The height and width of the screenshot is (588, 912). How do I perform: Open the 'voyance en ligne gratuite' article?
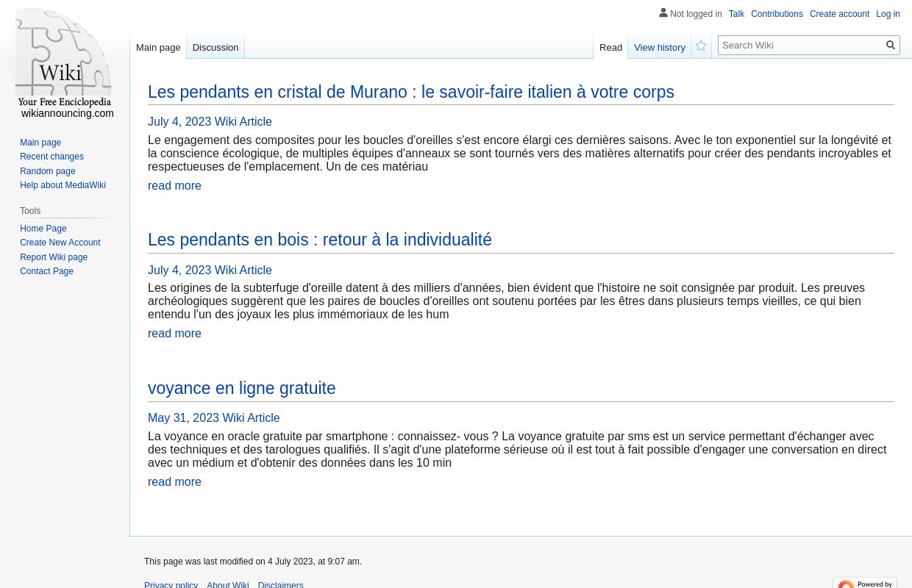coord(241,388)
